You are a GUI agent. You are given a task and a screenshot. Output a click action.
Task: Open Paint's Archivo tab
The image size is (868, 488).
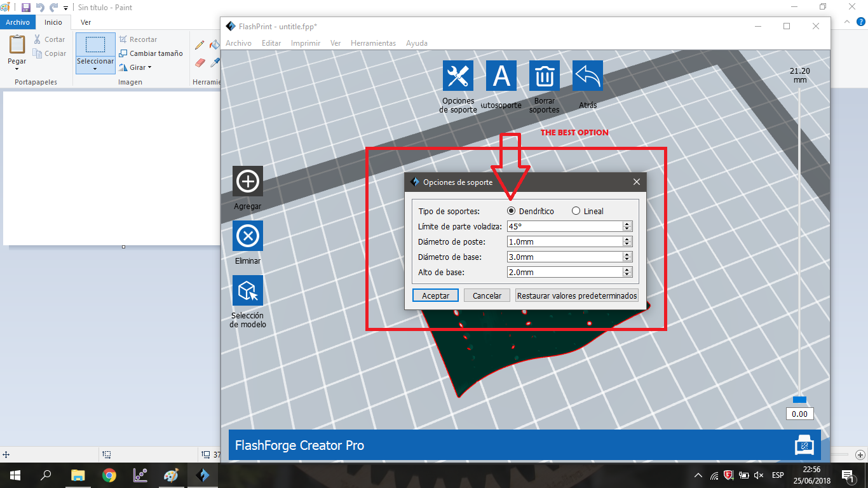point(18,22)
